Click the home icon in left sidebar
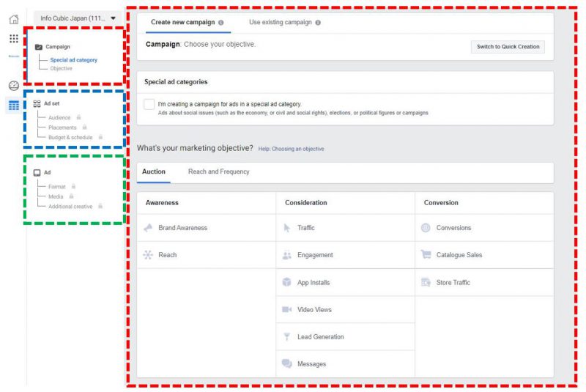The width and height of the screenshot is (586, 392). click(x=13, y=19)
